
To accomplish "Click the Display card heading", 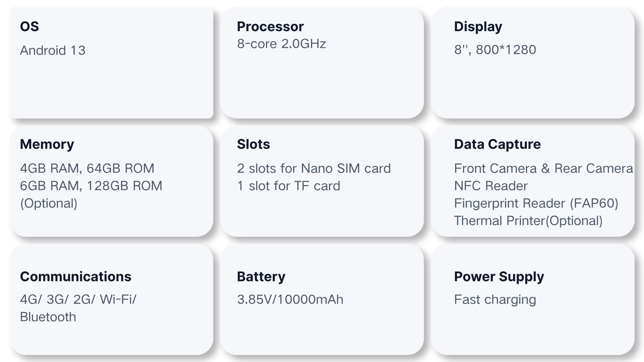I will (478, 26).
